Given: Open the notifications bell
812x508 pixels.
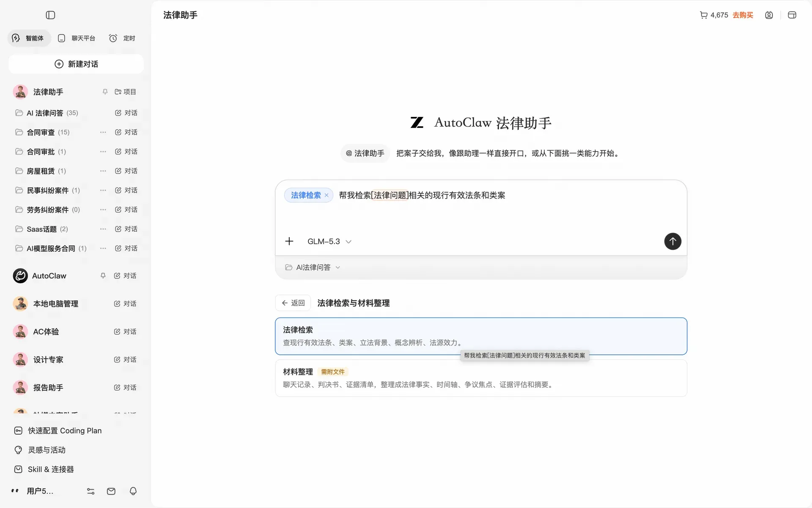Looking at the screenshot, I should point(133,491).
